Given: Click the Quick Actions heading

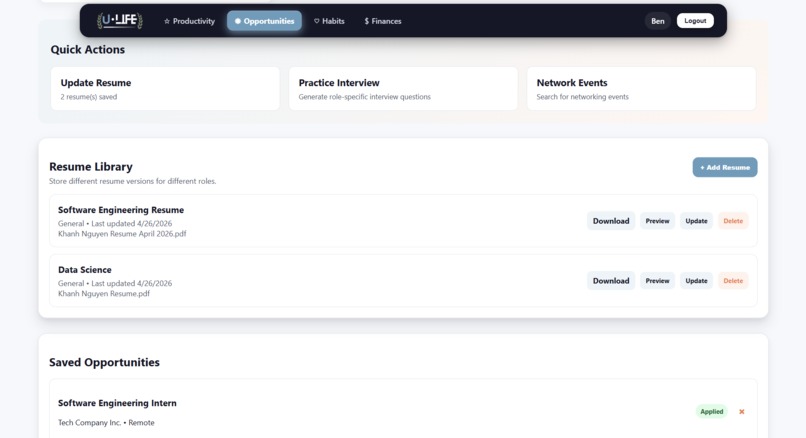Looking at the screenshot, I should click(x=87, y=49).
